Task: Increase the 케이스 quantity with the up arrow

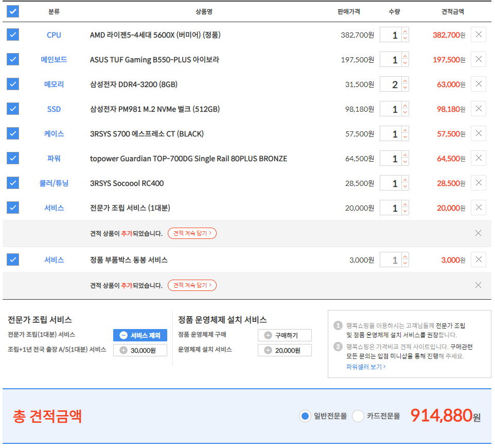Action: click(x=405, y=130)
